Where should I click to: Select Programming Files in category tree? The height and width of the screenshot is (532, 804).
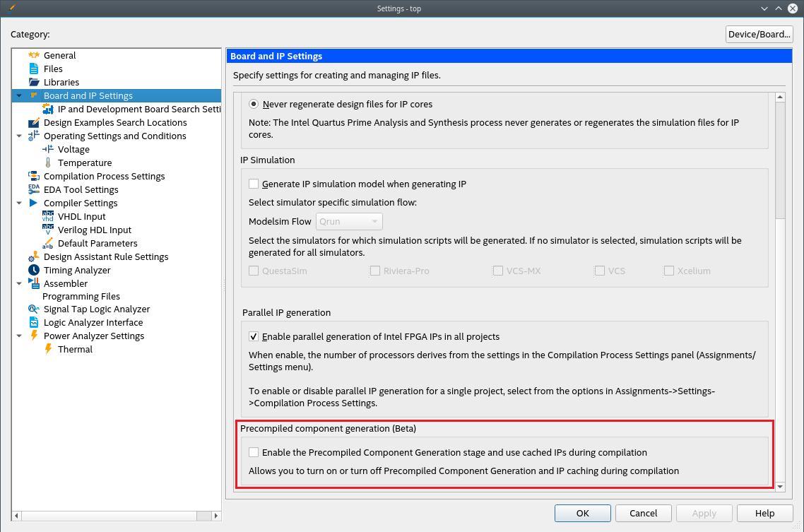(81, 296)
